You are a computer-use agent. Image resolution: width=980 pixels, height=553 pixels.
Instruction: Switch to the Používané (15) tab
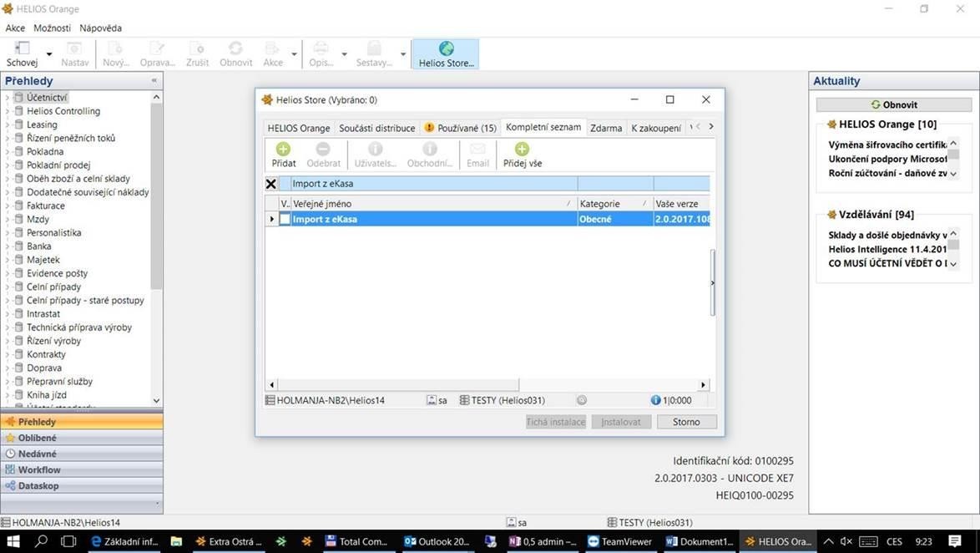(460, 128)
